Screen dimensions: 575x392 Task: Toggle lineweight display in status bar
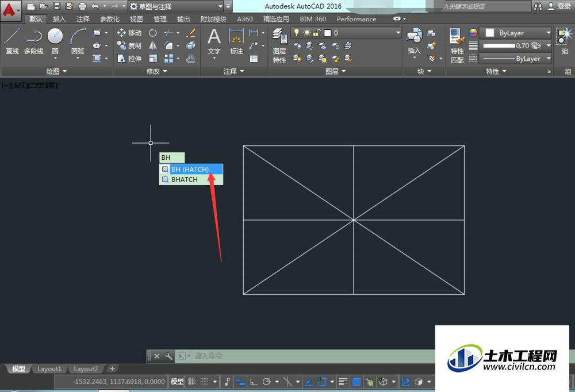(343, 382)
